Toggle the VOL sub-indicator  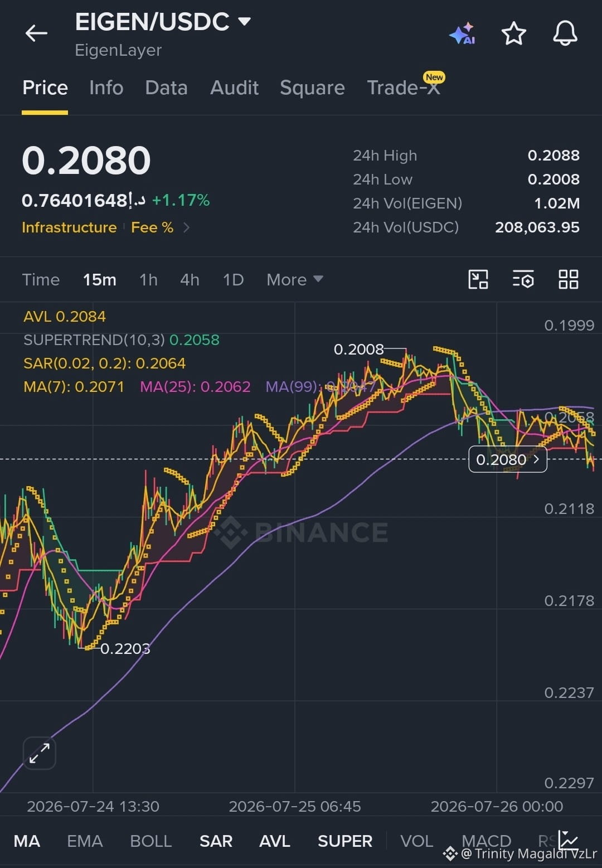coord(417,841)
